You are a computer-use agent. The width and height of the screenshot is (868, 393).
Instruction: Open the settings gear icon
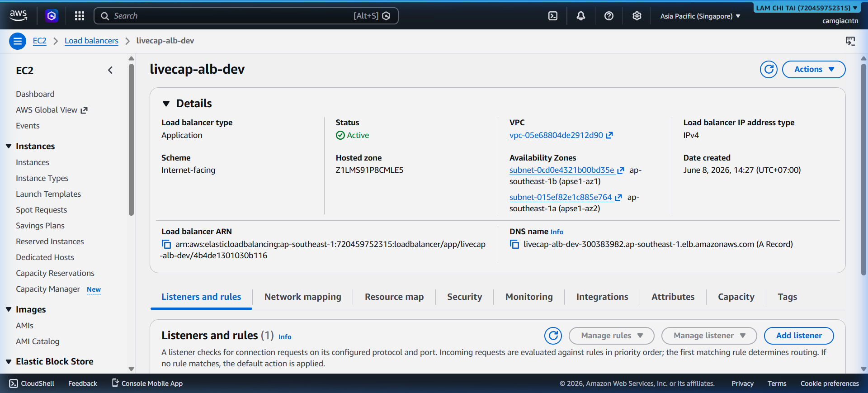(x=637, y=16)
